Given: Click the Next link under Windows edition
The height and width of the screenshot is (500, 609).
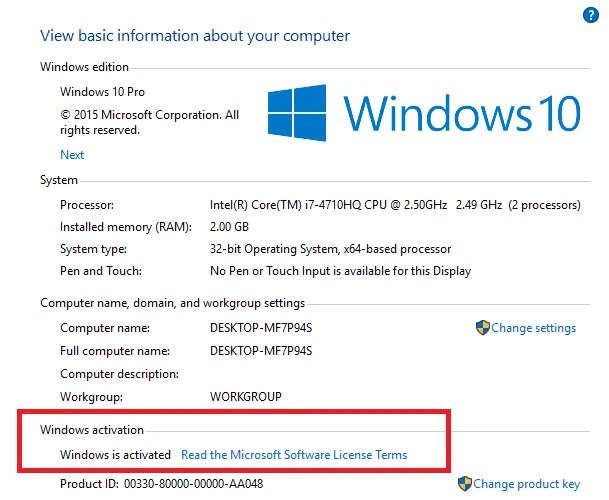Looking at the screenshot, I should (72, 155).
